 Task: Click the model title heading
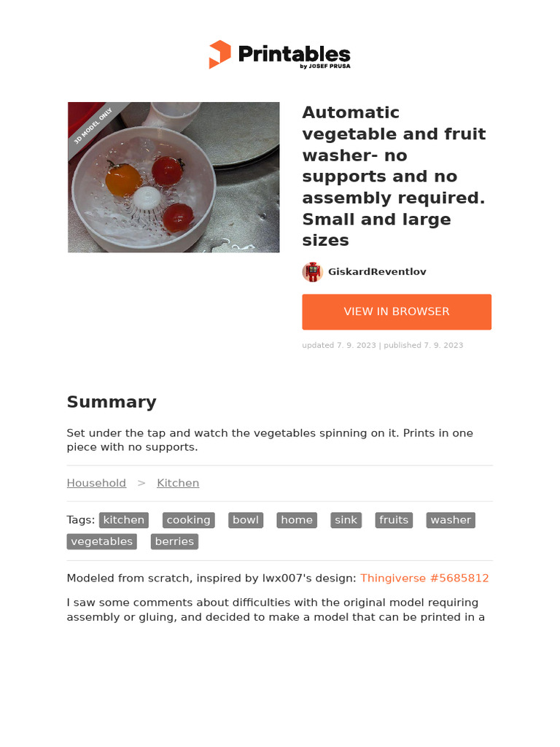click(x=394, y=177)
